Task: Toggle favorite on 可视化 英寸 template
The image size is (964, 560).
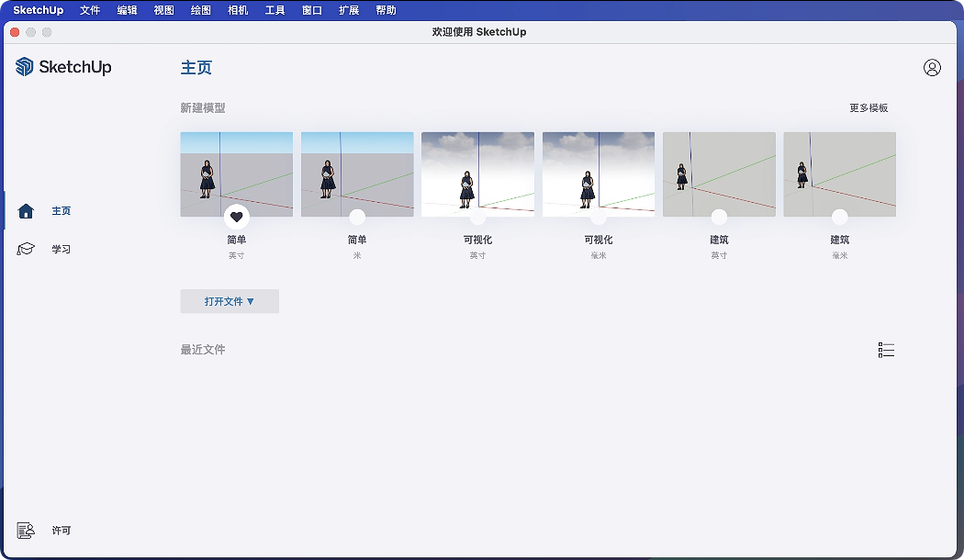Action: [x=477, y=218]
